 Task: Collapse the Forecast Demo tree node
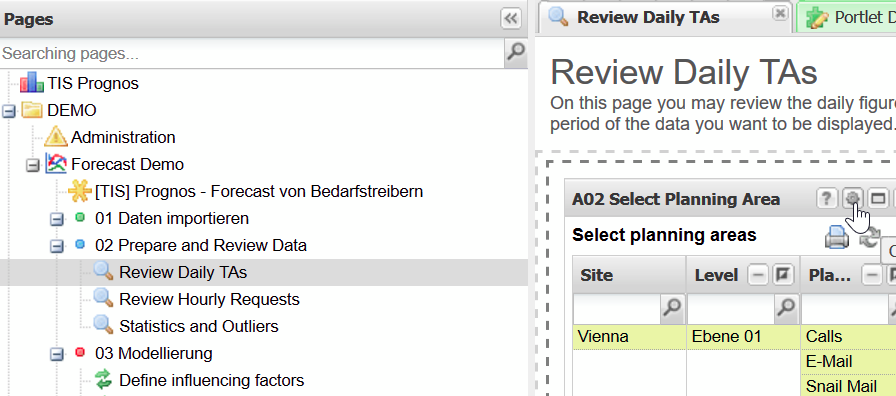click(x=33, y=165)
